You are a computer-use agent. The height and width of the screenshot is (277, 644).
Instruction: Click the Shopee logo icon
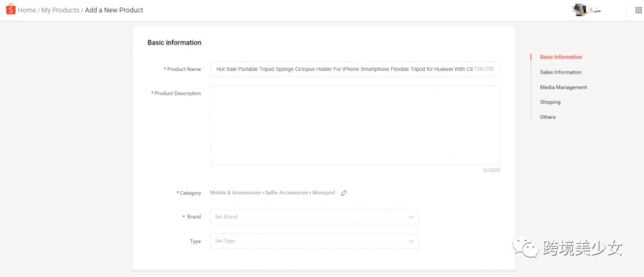coord(11,9)
